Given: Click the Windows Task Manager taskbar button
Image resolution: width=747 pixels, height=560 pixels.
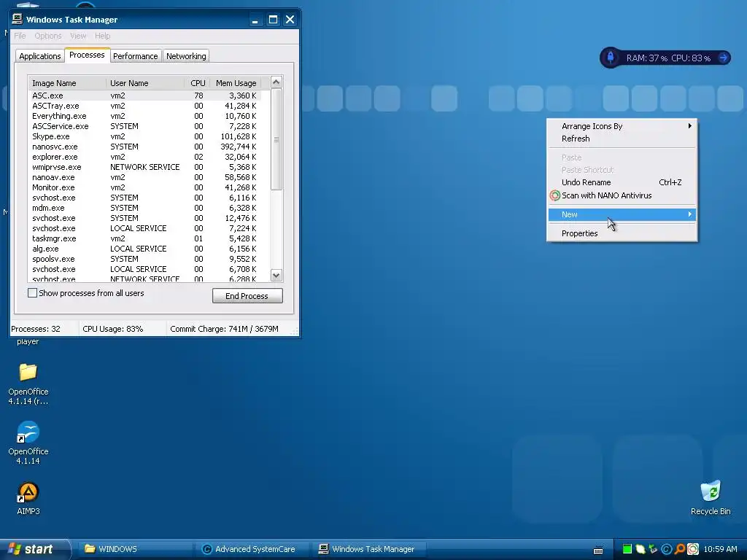Looking at the screenshot, I should click(x=368, y=549).
